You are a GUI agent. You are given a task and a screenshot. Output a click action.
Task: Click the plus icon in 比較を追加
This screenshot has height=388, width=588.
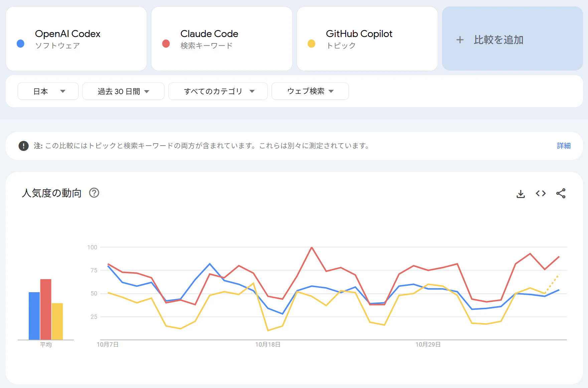460,40
